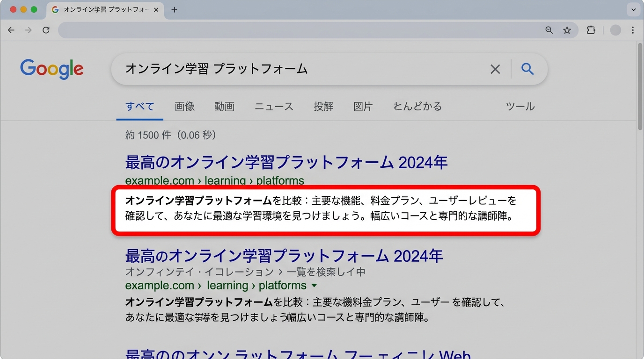Bookmark this page with star icon
The width and height of the screenshot is (644, 359).
[567, 30]
